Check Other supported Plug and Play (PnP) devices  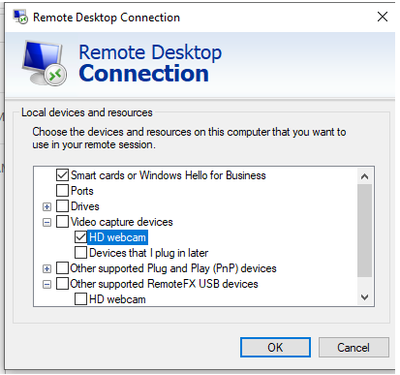coord(62,268)
